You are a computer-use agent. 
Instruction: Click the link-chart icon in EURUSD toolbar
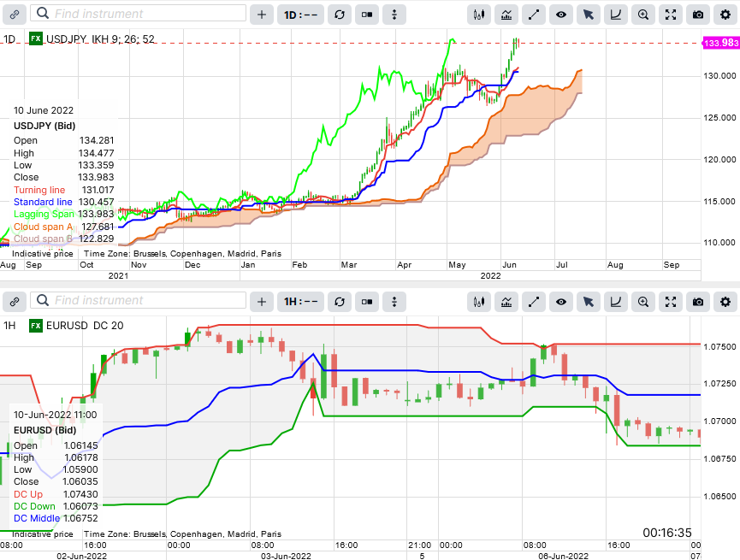(x=15, y=302)
